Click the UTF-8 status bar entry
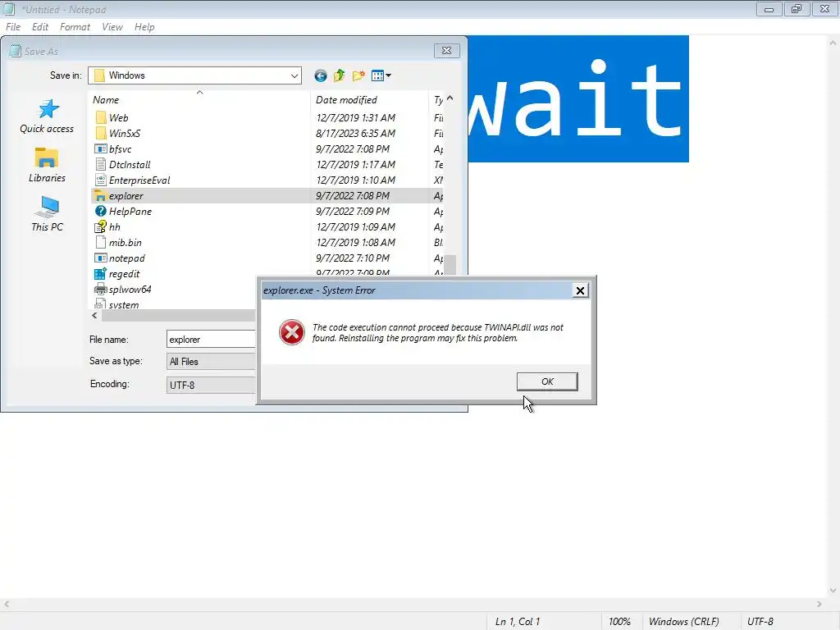The width and height of the screenshot is (840, 630). coord(760,622)
